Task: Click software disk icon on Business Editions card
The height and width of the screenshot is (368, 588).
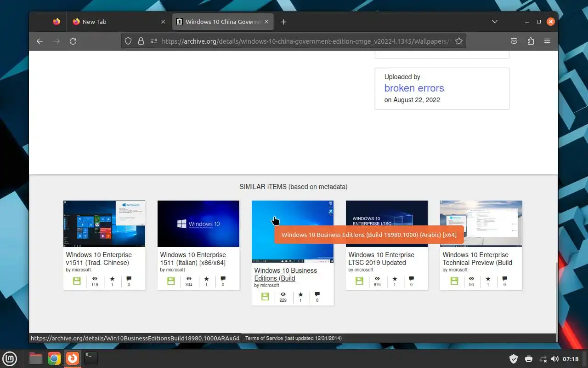Action: pyautogui.click(x=265, y=296)
